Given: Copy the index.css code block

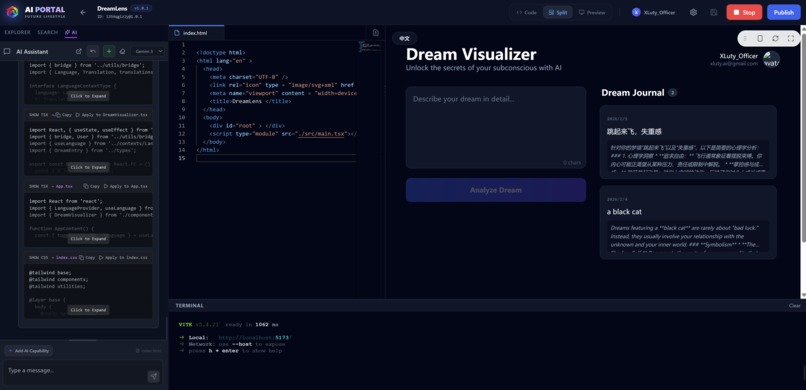Looking at the screenshot, I should (x=87, y=257).
